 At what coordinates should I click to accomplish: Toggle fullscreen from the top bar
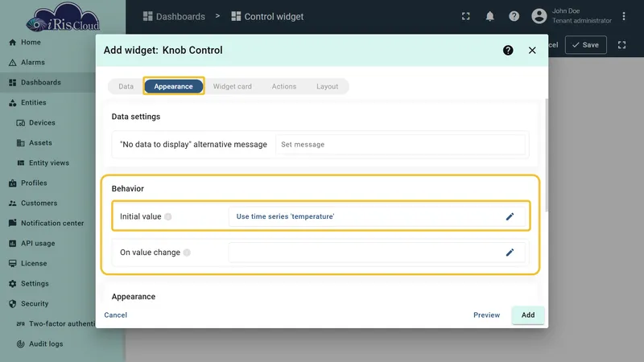click(465, 16)
